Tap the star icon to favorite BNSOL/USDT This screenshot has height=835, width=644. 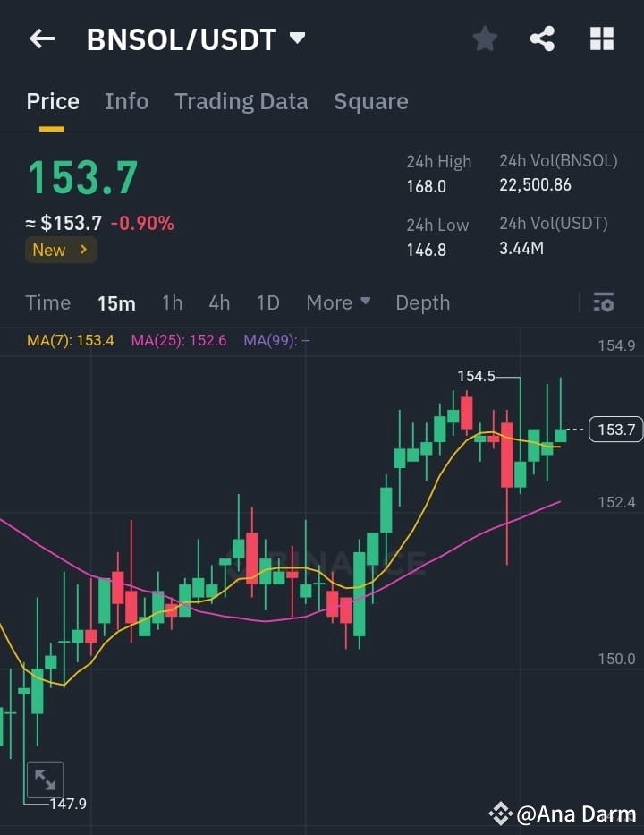484,38
